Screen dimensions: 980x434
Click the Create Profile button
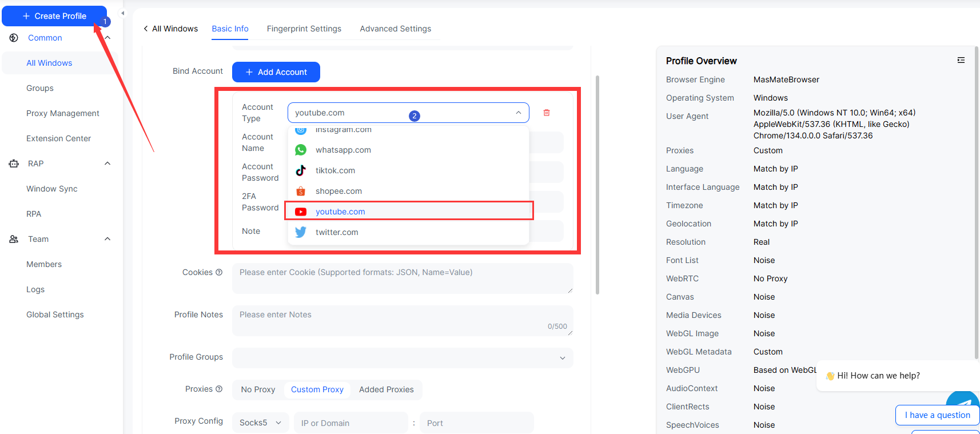click(54, 16)
